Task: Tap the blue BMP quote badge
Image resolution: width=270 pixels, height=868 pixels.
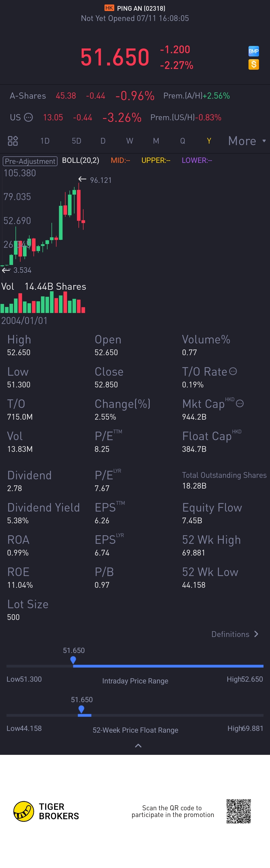Action: (253, 51)
